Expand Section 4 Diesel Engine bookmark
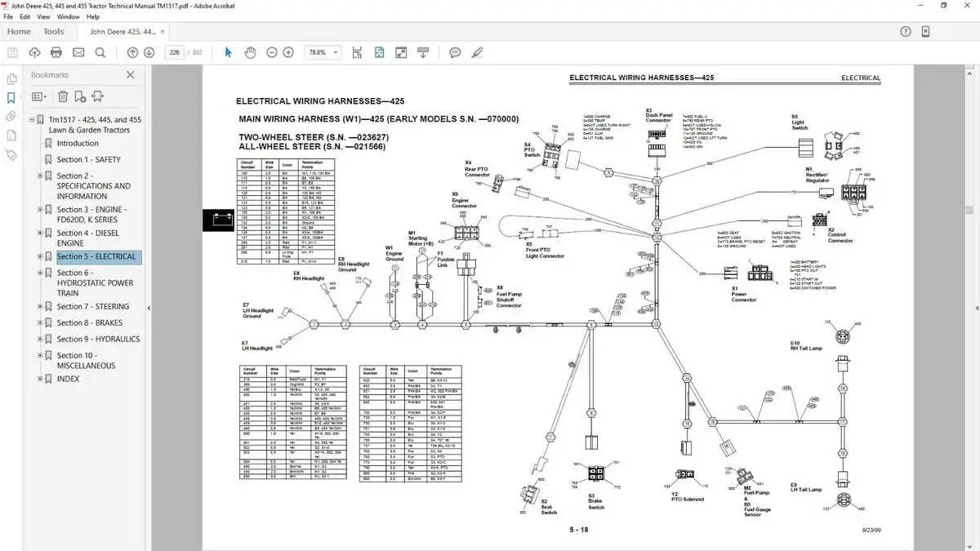 [40, 233]
